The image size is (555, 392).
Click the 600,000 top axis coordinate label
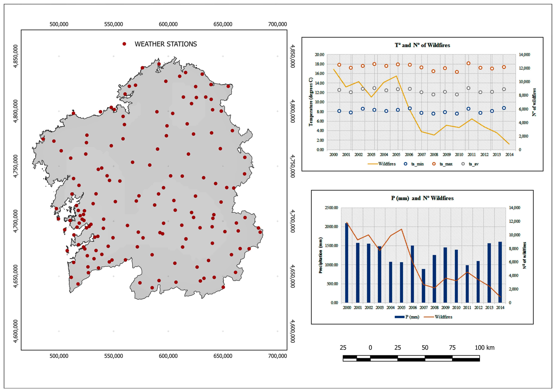(168, 24)
